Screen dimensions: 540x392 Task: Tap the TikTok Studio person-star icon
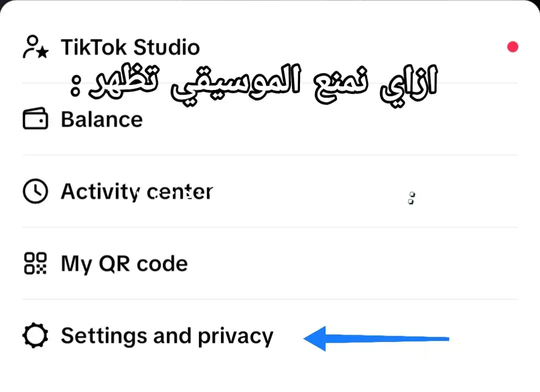pos(36,47)
